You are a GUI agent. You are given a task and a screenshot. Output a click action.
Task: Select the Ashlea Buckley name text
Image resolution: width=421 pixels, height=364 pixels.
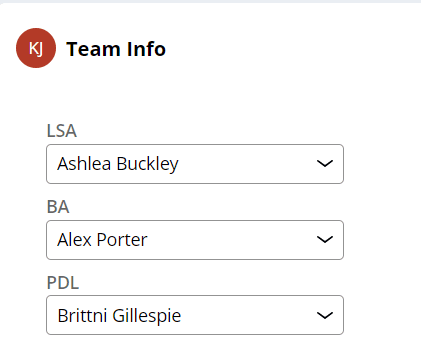[118, 164]
